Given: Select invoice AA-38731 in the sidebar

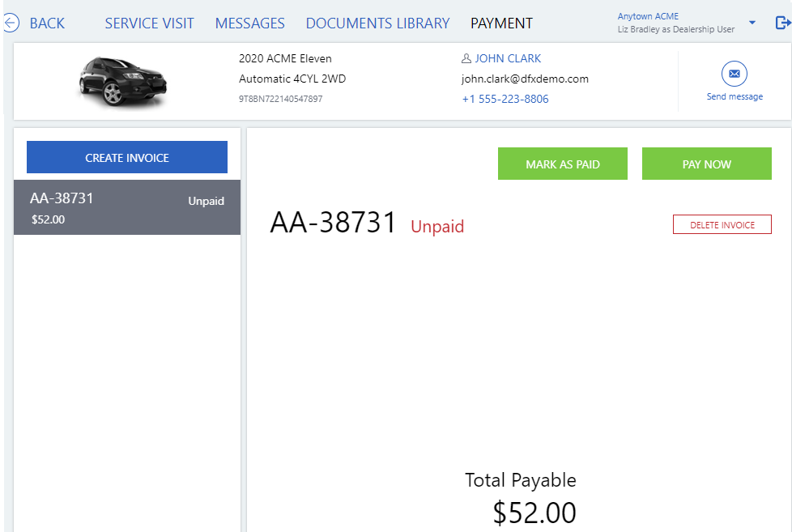Looking at the screenshot, I should (x=126, y=207).
